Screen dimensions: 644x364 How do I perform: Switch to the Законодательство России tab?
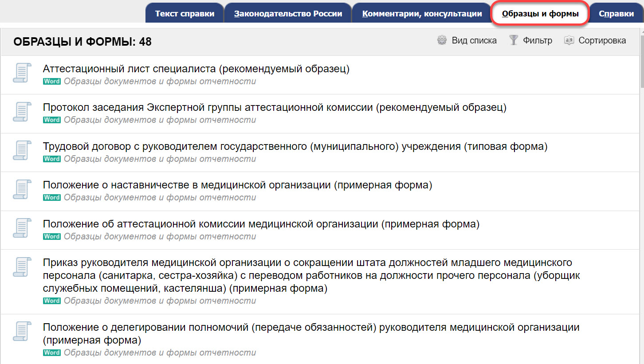[x=288, y=13]
